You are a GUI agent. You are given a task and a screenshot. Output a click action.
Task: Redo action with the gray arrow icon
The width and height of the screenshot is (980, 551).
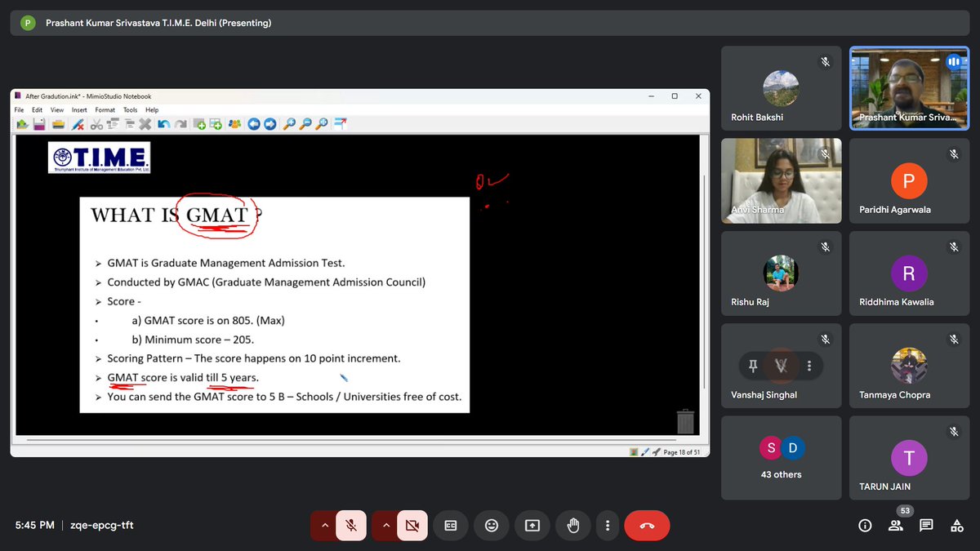pos(180,124)
